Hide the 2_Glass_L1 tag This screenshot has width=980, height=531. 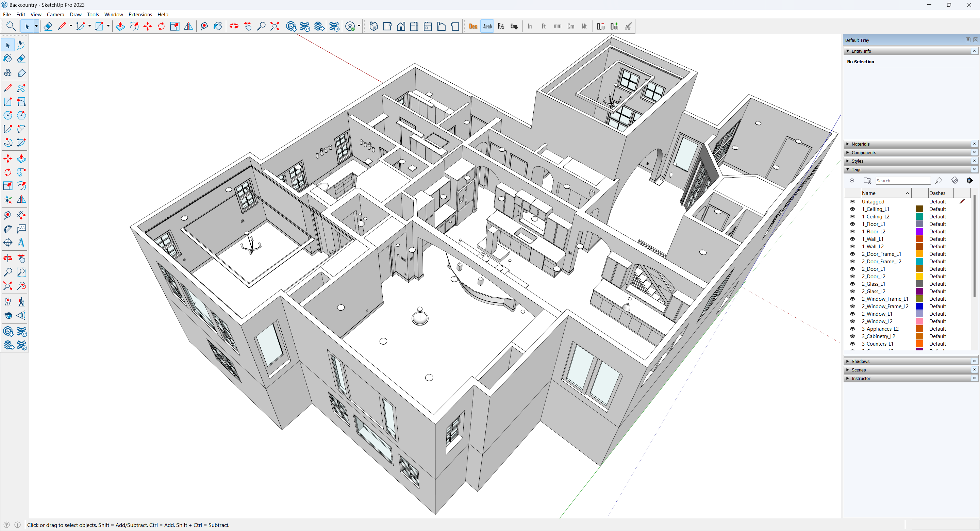tap(852, 284)
